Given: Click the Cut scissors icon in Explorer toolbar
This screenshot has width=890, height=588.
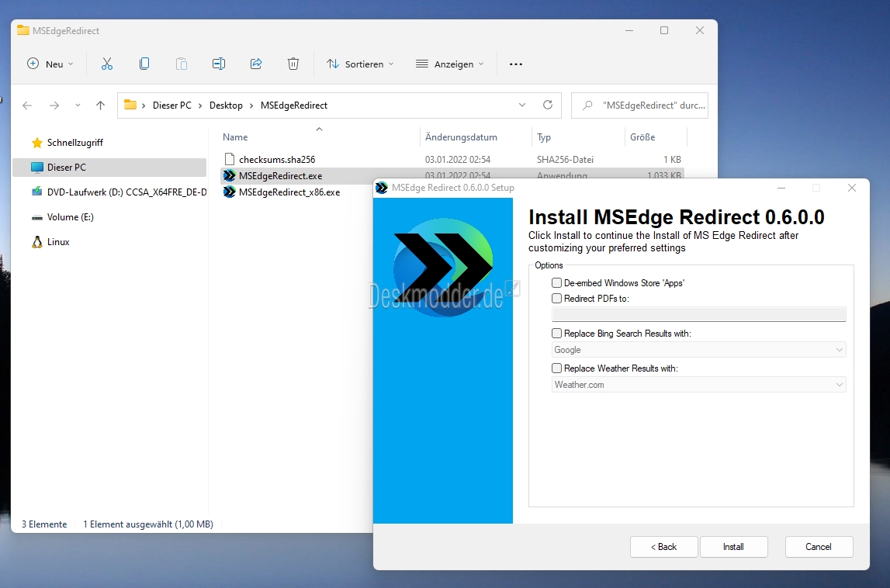Looking at the screenshot, I should pyautogui.click(x=107, y=64).
